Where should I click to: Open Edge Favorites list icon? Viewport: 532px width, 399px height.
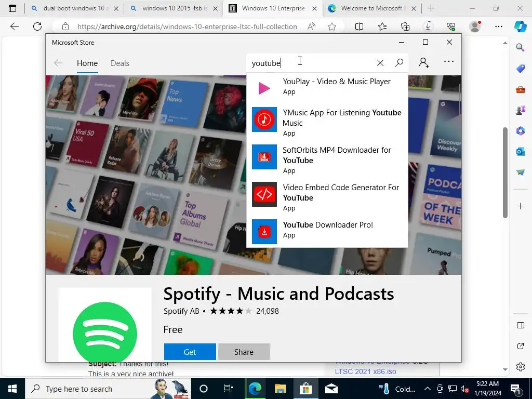click(382, 26)
